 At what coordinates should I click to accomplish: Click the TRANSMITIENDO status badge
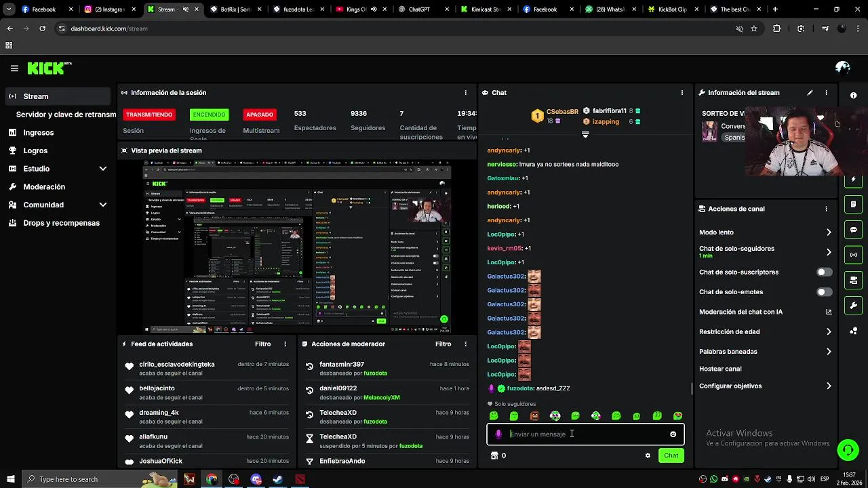point(149,115)
